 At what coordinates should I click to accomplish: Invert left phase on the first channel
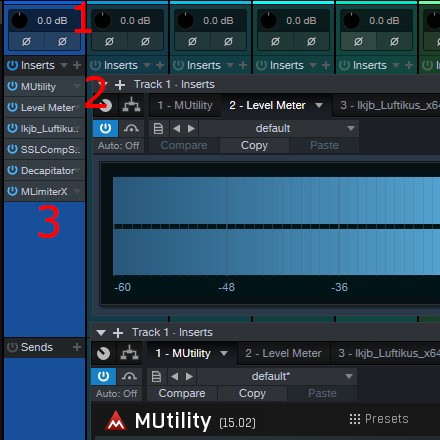pyautogui.click(x=26, y=41)
